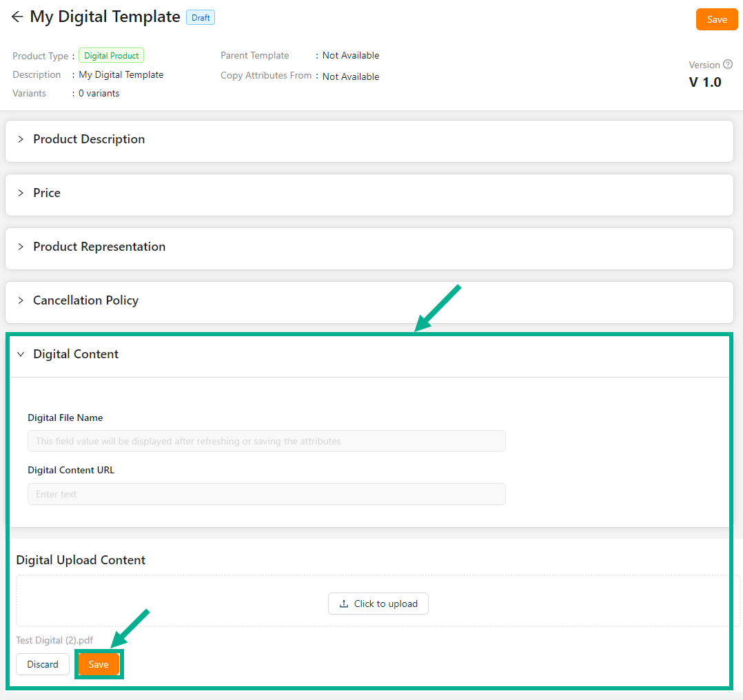This screenshot has width=743, height=700.
Task: Expand the Cancellation Policy chevron
Action: (21, 300)
